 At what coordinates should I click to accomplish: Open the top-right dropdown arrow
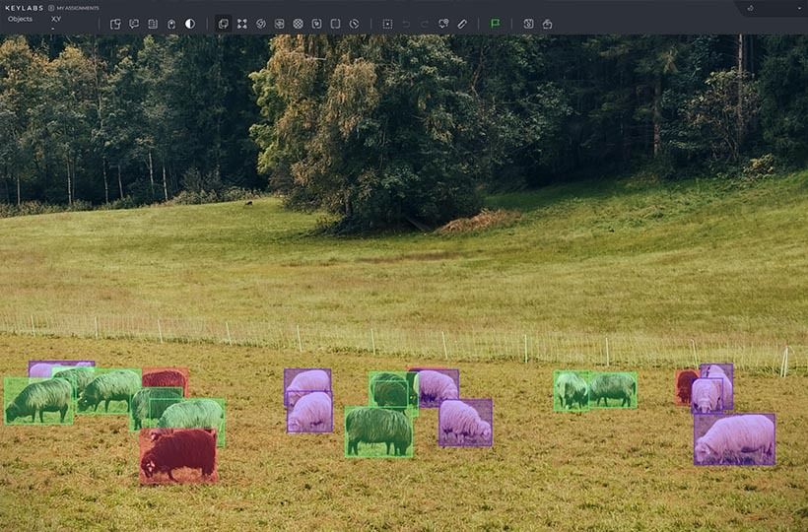click(799, 9)
